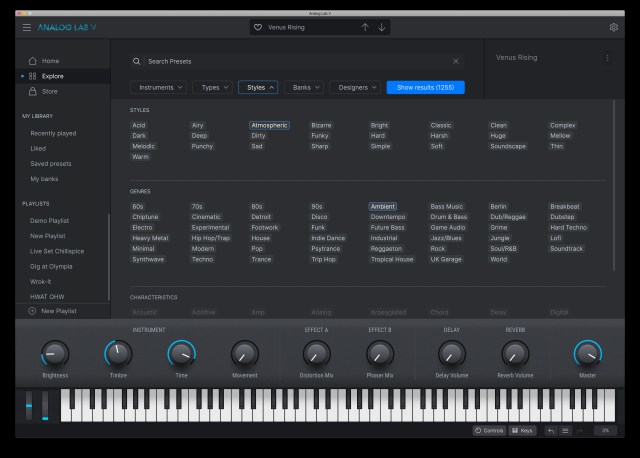Click the redo arrow in bottom bar

point(579,431)
